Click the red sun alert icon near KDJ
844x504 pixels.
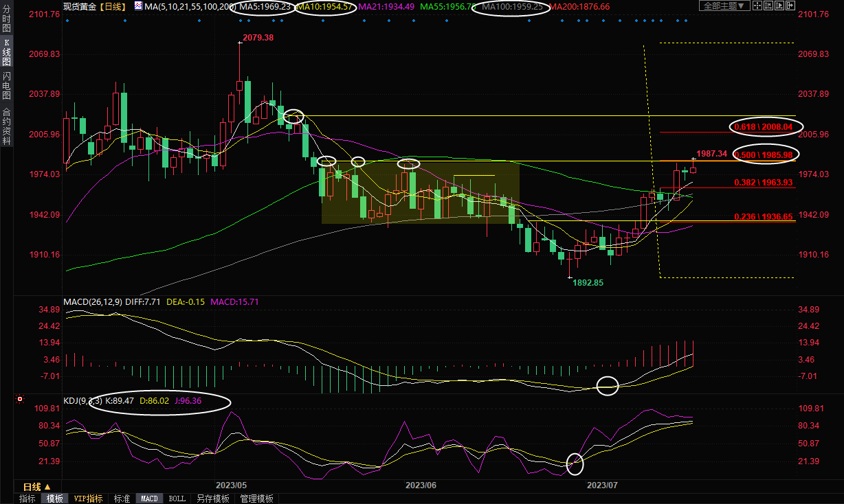click(20, 398)
